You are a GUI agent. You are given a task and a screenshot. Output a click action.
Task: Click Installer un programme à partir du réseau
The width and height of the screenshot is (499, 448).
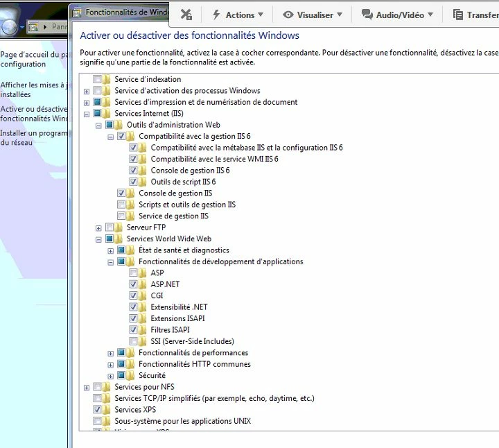click(x=34, y=137)
